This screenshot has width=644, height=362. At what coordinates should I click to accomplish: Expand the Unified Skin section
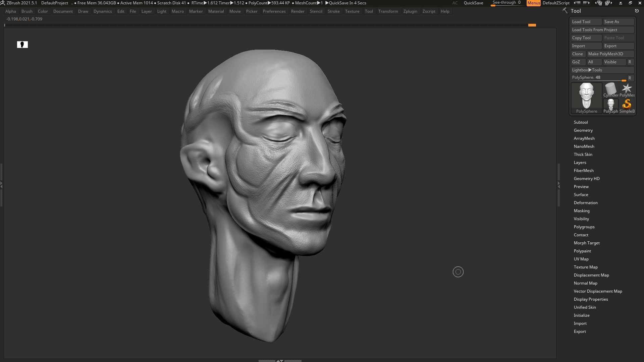[585, 307]
